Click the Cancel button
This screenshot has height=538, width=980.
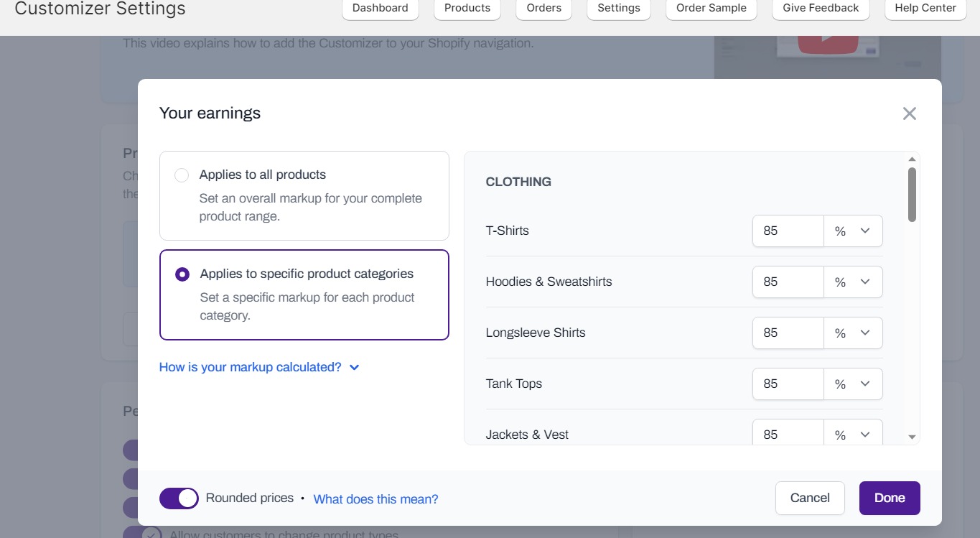point(810,498)
